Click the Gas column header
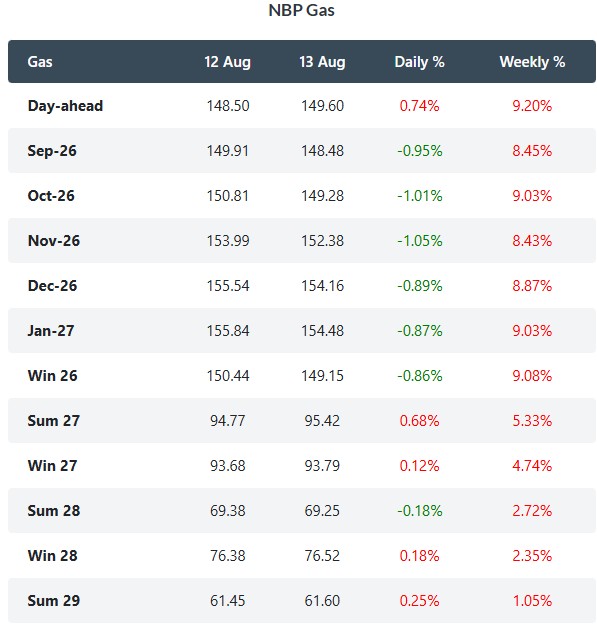The image size is (597, 626). 40,62
